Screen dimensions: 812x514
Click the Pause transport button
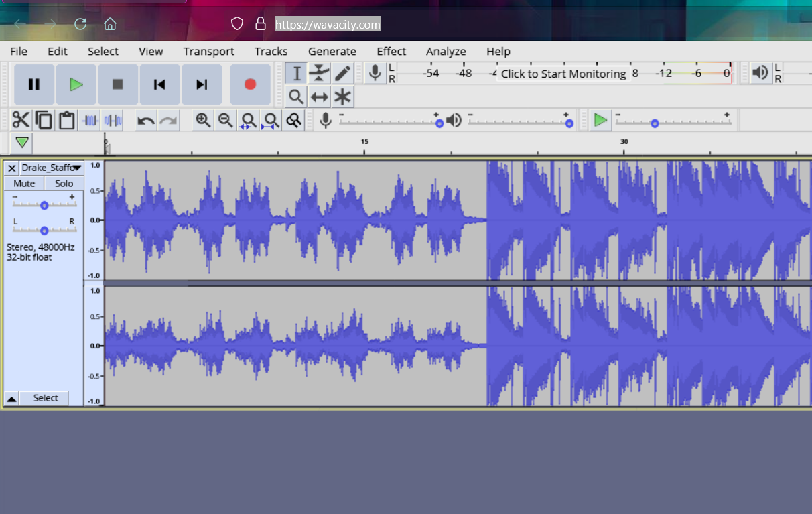[34, 84]
